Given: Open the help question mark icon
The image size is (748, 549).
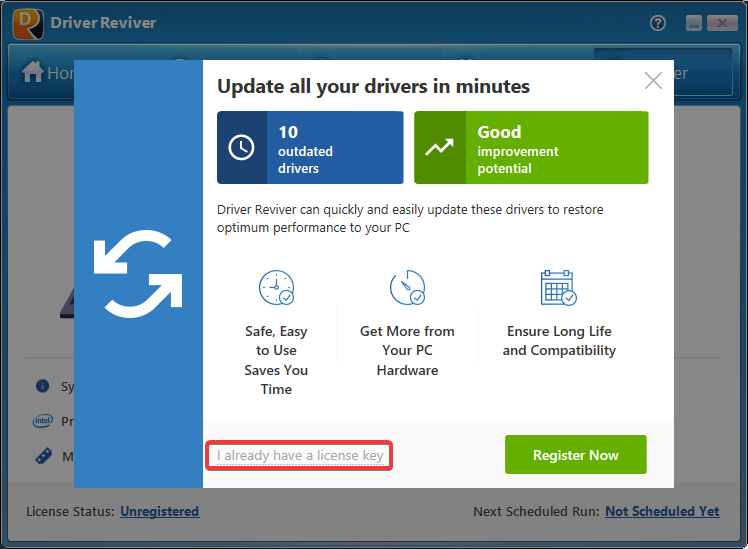Looking at the screenshot, I should pyautogui.click(x=658, y=23).
